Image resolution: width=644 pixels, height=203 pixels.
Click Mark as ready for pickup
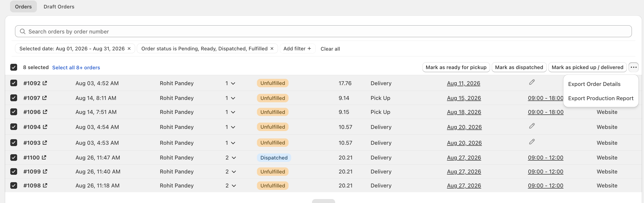[x=456, y=67]
